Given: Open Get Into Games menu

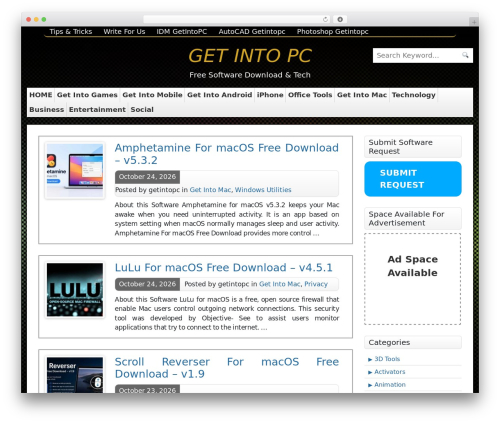Looking at the screenshot, I should 87,95.
